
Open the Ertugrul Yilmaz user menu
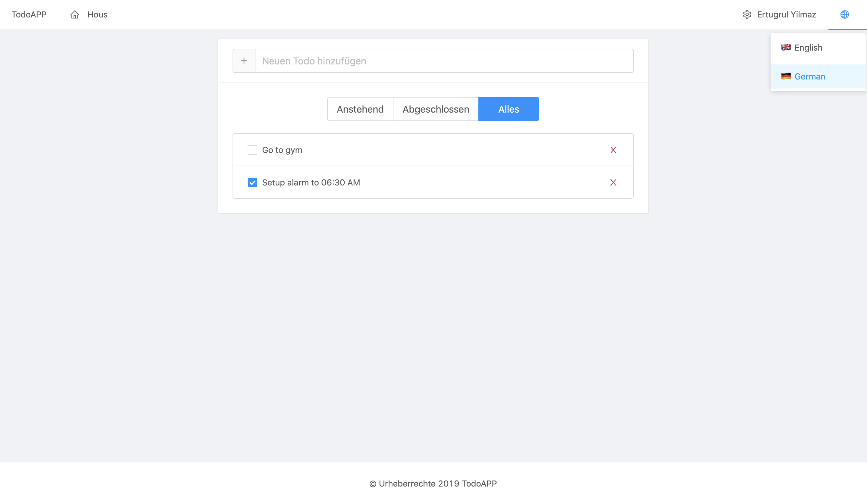point(786,14)
